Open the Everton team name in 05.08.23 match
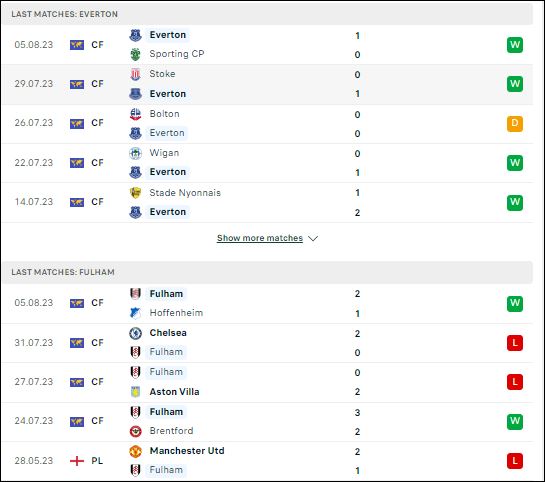The image size is (545, 482). click(x=168, y=35)
